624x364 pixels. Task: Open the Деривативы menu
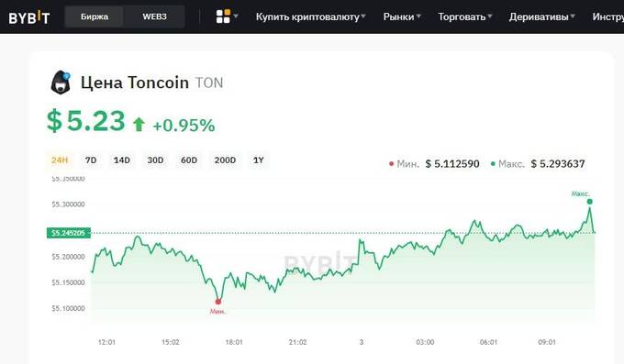point(542,17)
